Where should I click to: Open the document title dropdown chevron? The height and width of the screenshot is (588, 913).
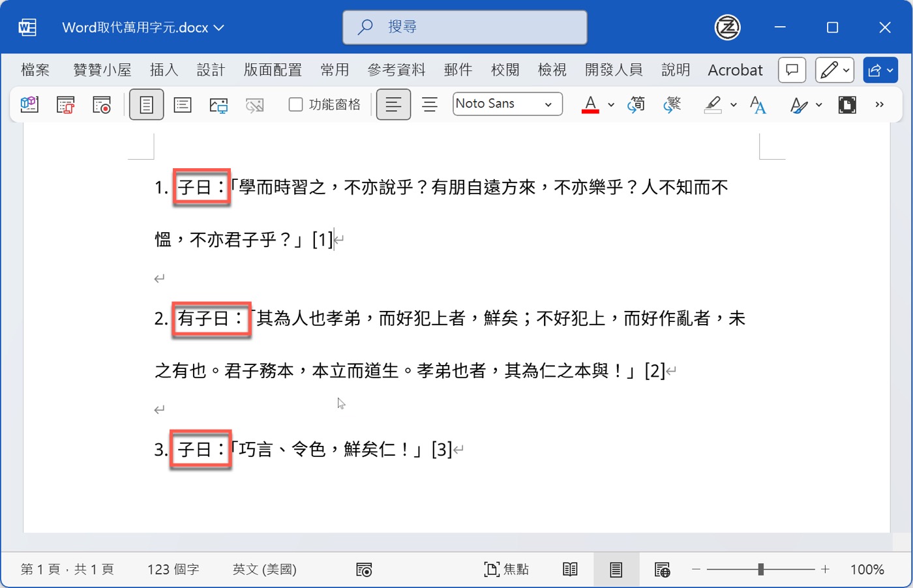click(x=219, y=27)
